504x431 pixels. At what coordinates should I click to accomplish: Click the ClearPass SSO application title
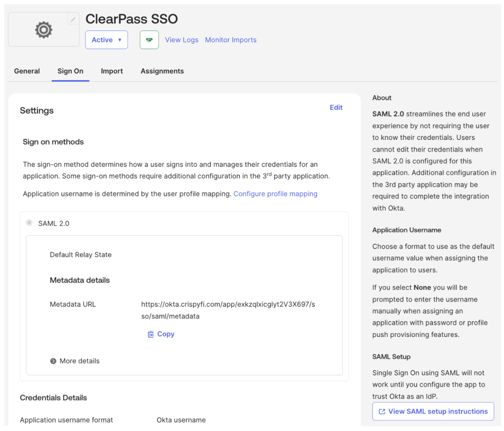132,19
